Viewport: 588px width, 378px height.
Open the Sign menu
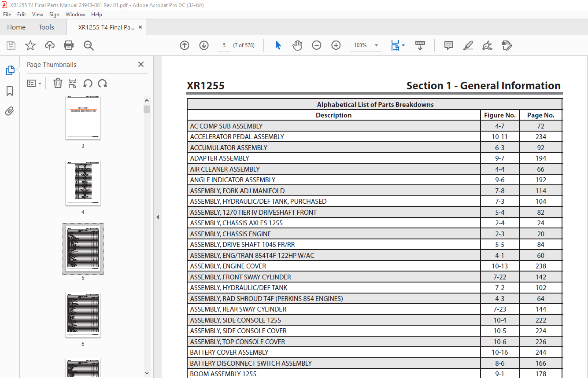pyautogui.click(x=54, y=15)
